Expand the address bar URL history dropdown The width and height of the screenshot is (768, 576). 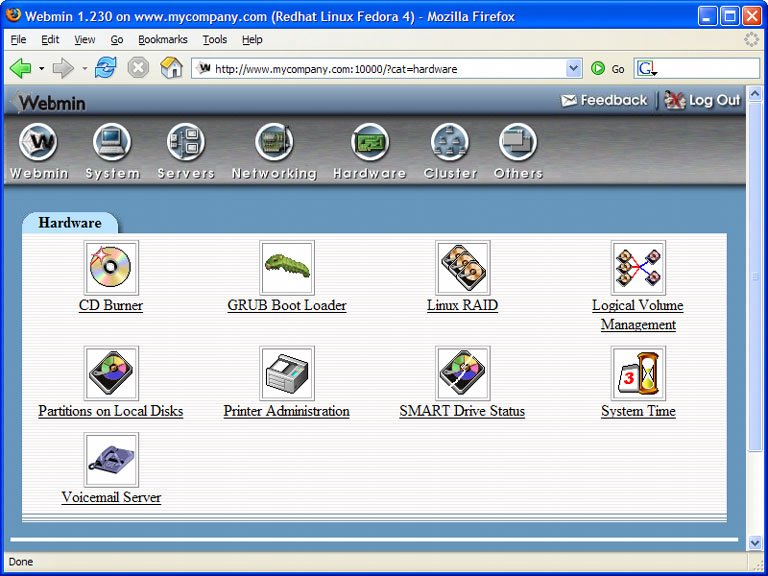574,69
